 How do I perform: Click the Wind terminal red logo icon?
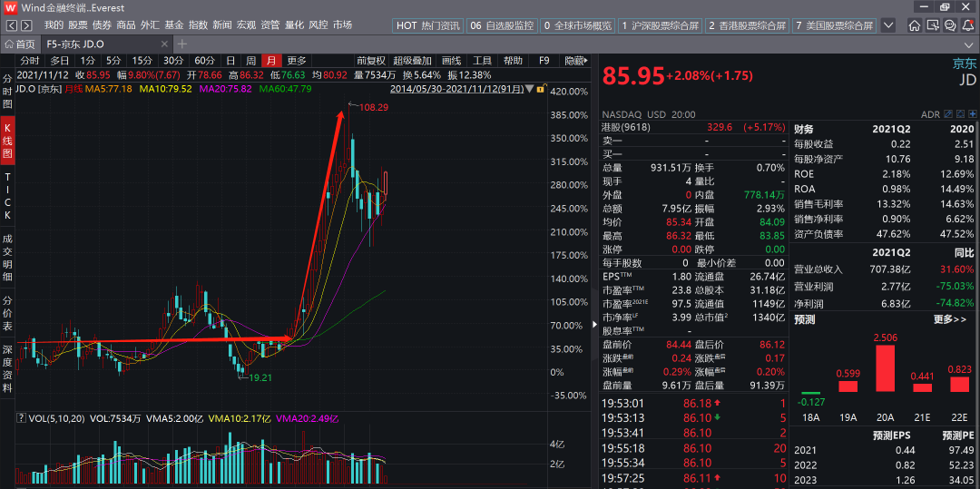(x=9, y=7)
